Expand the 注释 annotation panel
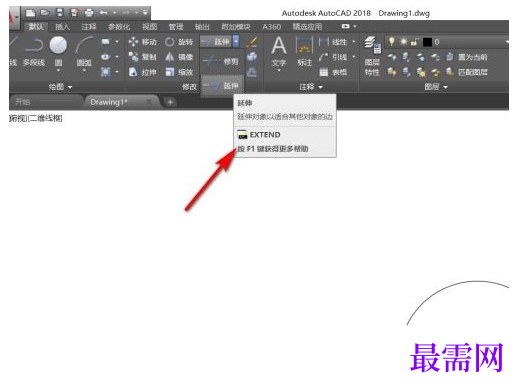 311,87
